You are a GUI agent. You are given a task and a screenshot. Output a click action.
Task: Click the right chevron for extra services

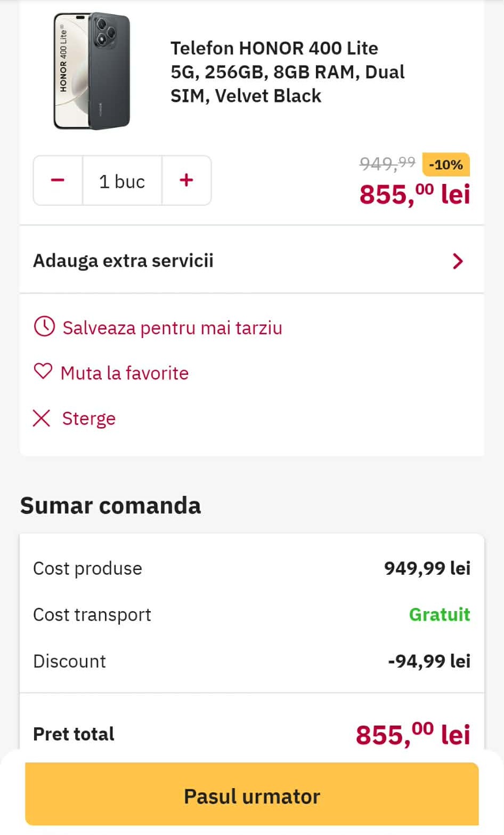coord(458,261)
